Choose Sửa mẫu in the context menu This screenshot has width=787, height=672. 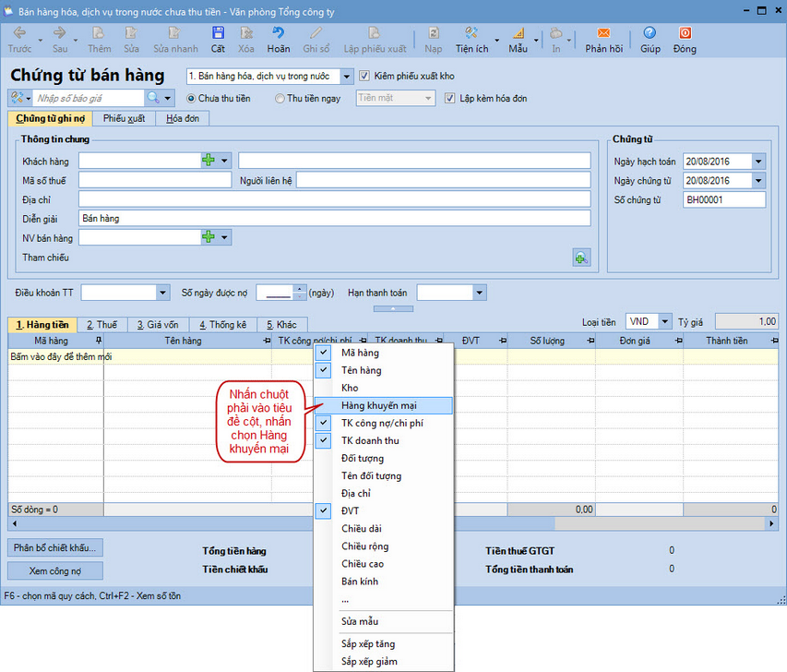384,621
